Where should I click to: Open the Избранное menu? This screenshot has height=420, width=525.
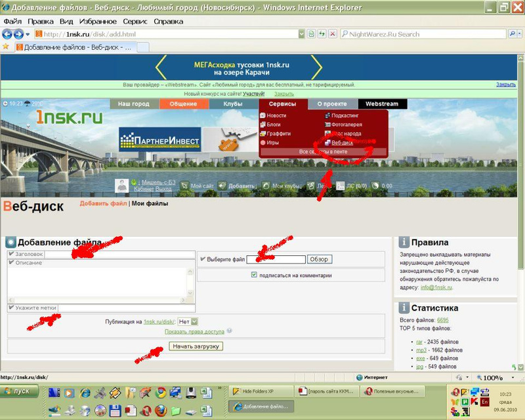[98, 22]
